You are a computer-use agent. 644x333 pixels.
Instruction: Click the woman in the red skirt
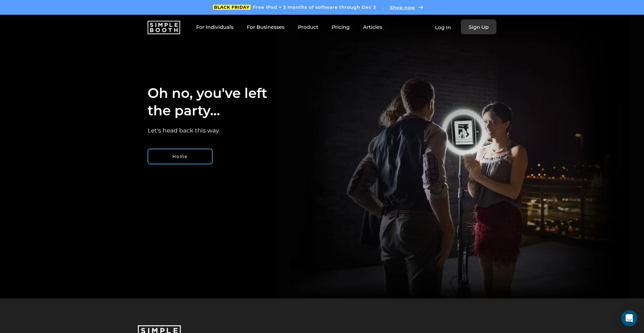pyautogui.click(x=496, y=188)
